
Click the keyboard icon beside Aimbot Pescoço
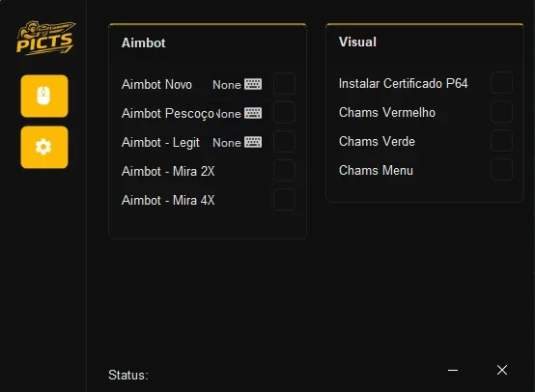(253, 113)
